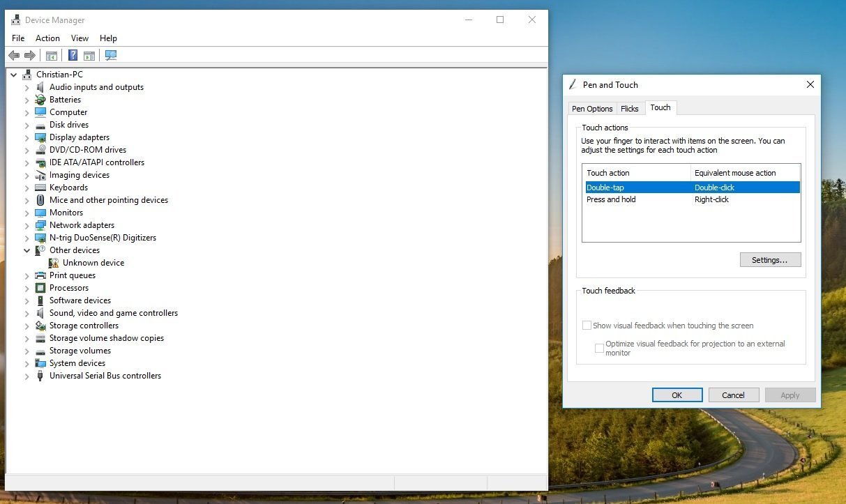The height and width of the screenshot is (504, 846).
Task: Expand the Computer category
Action: pos(27,112)
